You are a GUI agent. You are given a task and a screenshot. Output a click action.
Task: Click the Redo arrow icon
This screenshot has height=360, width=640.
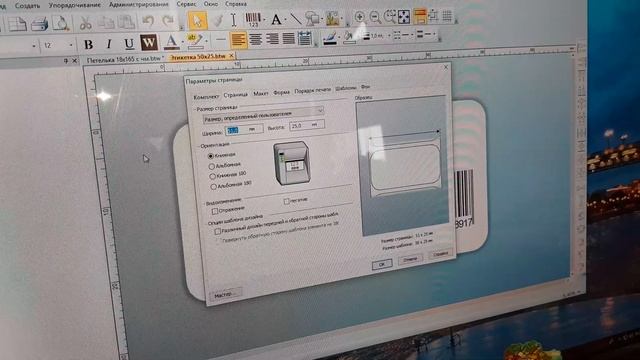coord(168,21)
